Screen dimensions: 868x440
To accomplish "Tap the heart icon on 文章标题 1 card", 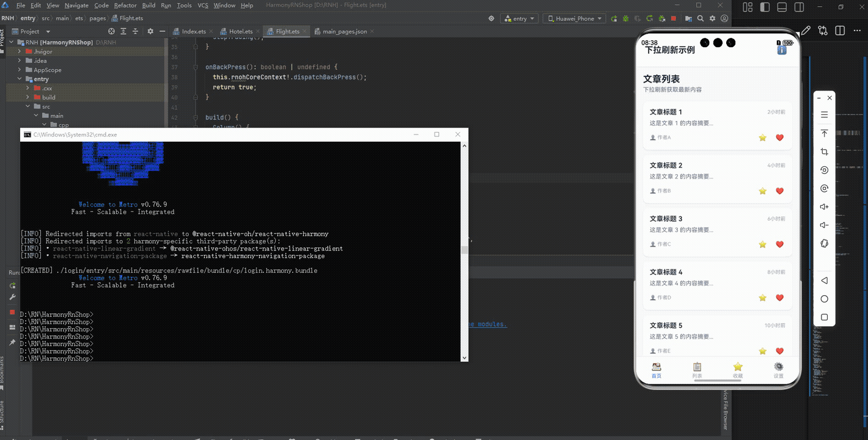I will 779,137.
